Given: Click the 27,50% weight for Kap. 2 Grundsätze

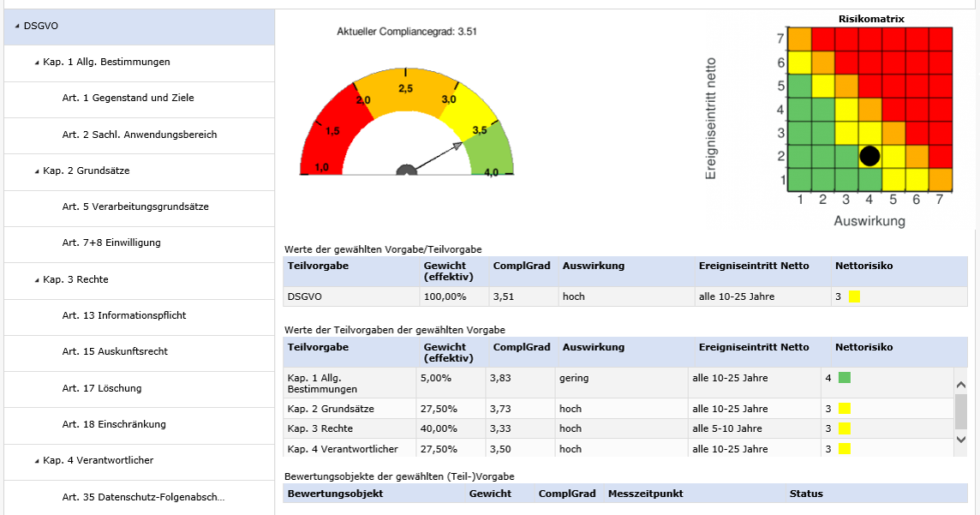Looking at the screenshot, I should 439,409.
